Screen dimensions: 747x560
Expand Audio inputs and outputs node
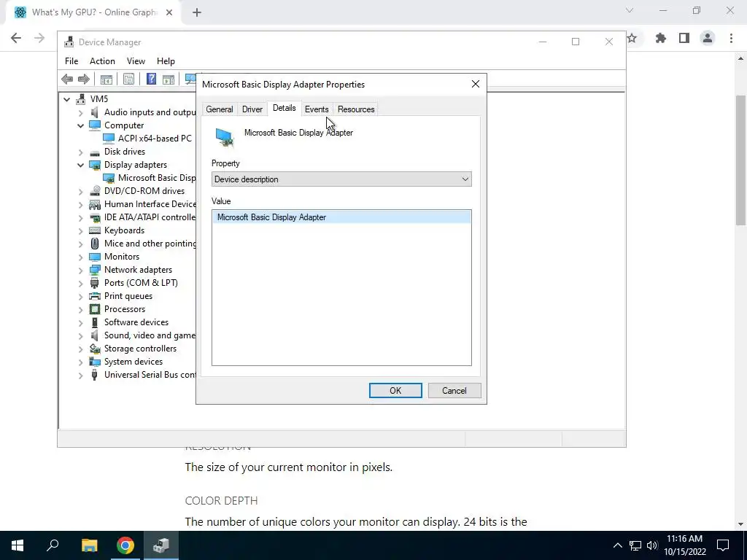pos(80,113)
